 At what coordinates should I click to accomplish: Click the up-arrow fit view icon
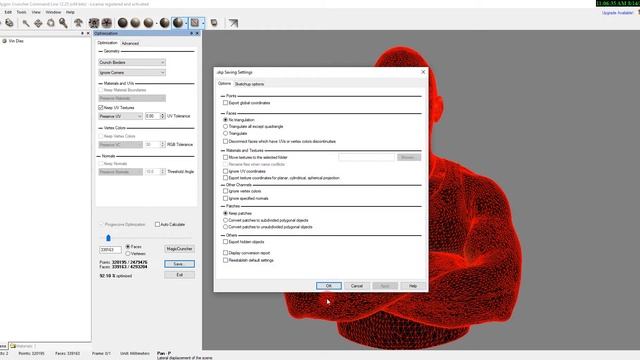tap(78, 23)
